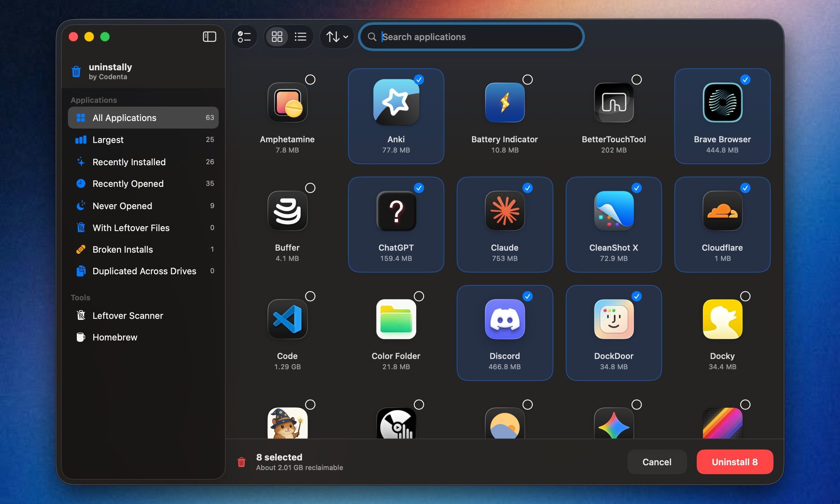
Task: Click the Buffer app icon
Action: point(287,211)
